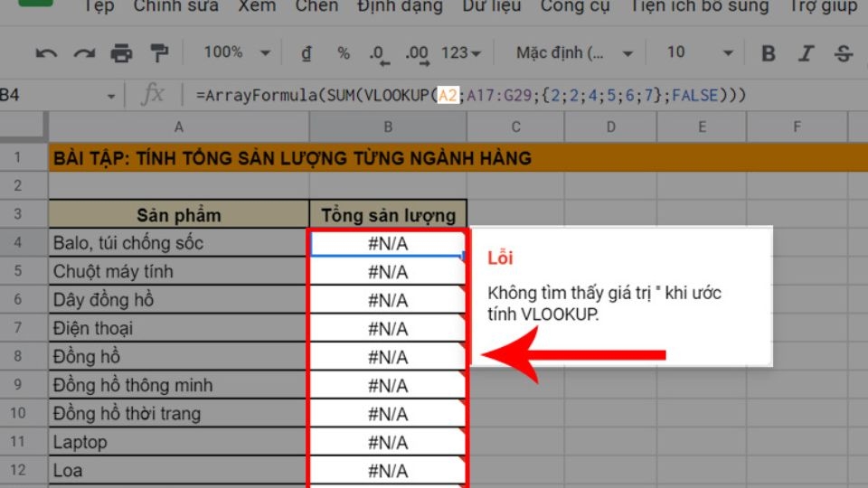868x488 pixels.
Task: Click #N/A cell in Balo row
Action: point(388,243)
